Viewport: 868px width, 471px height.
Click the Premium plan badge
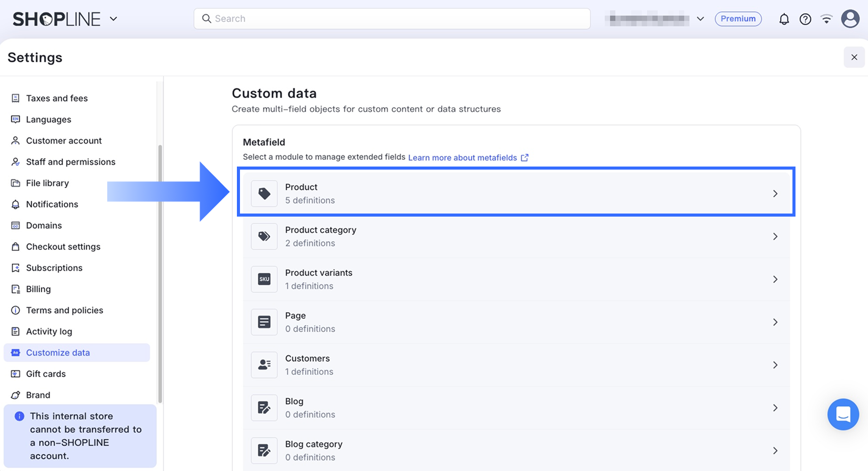pyautogui.click(x=738, y=19)
